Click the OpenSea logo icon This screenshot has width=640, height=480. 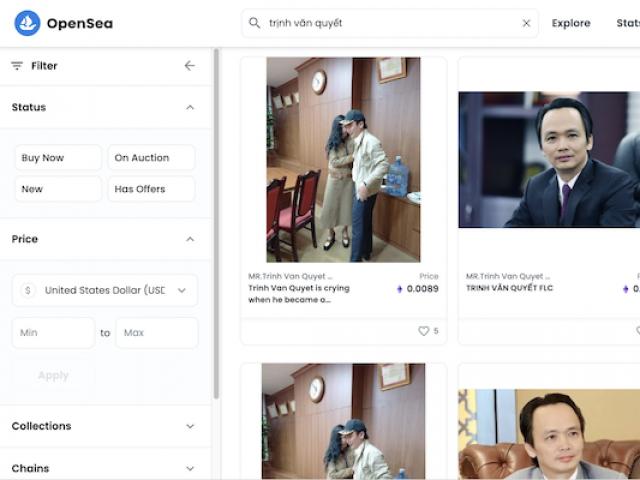coord(27,23)
